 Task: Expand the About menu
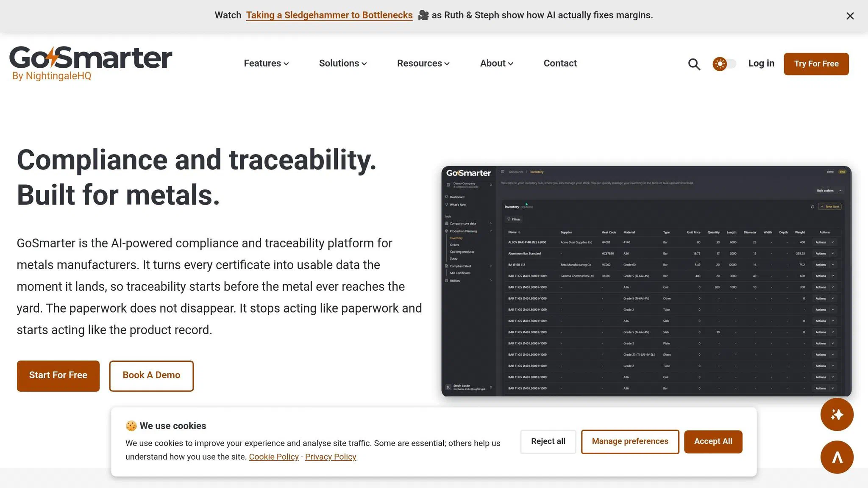pos(496,64)
